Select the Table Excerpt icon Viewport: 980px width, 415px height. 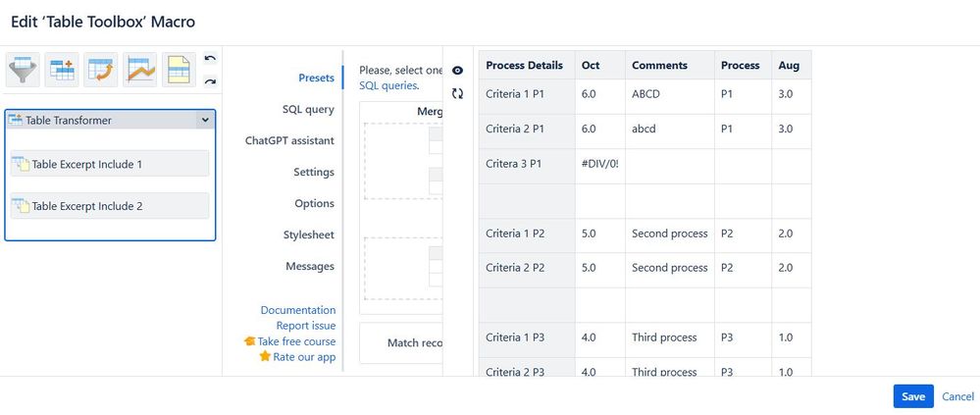(179, 70)
